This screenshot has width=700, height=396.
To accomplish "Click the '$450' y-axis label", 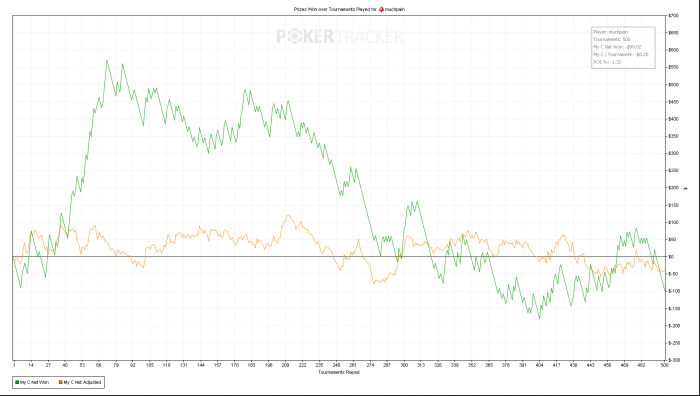I will tap(673, 102).
